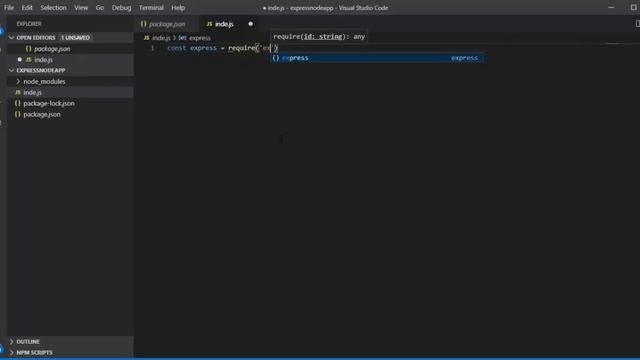The image size is (640, 360).
Task: Open the Terminal menu
Action: 151,8
